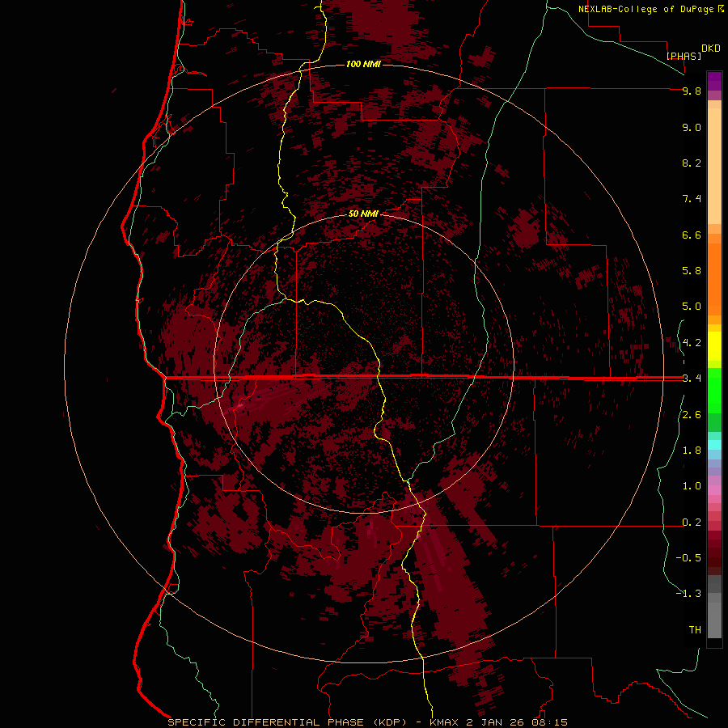Click the KMAX station ID in the caption

point(444,722)
